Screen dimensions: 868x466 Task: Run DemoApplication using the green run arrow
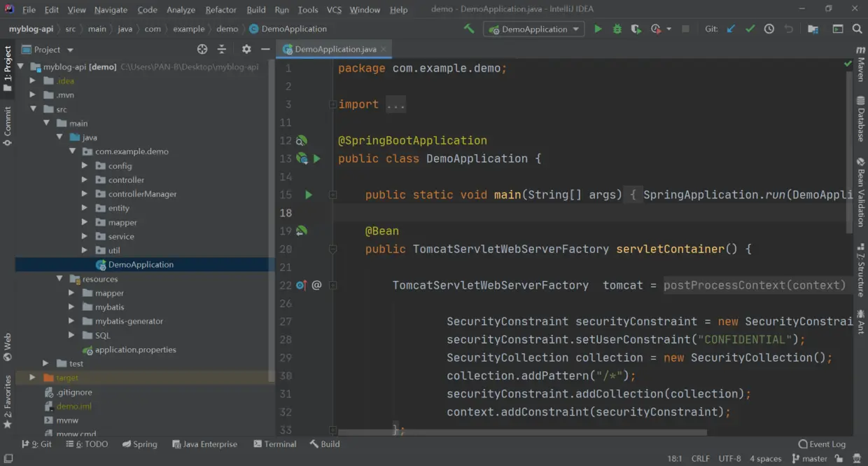point(598,29)
